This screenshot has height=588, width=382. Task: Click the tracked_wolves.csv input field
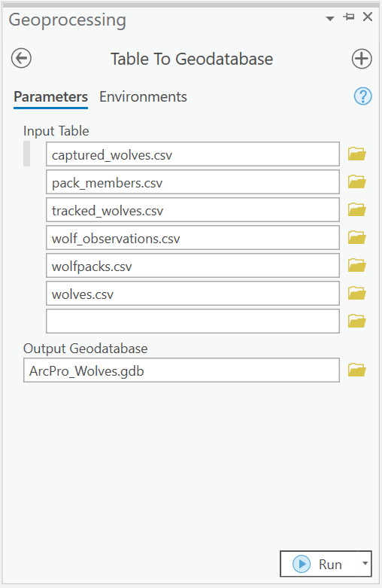tap(193, 209)
